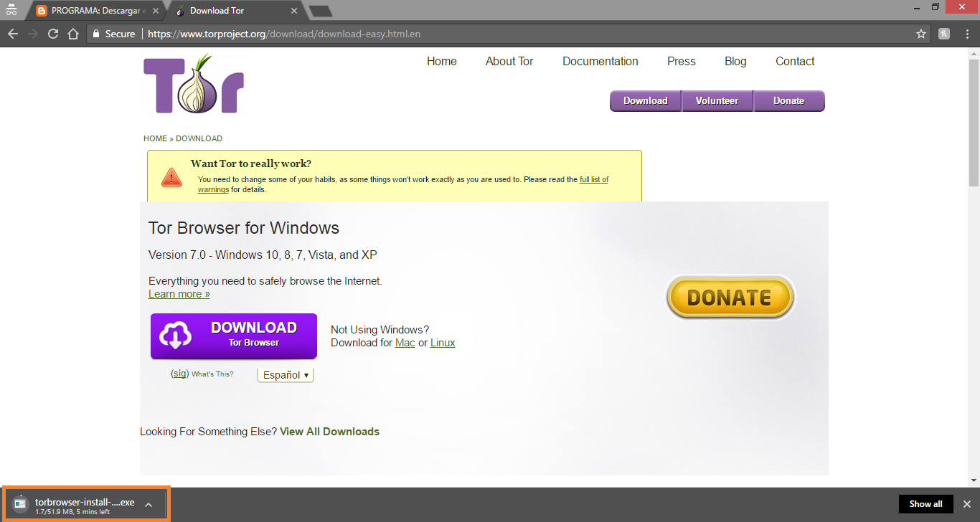This screenshot has height=522, width=980.
Task: Go to the Documentation page
Action: (600, 62)
